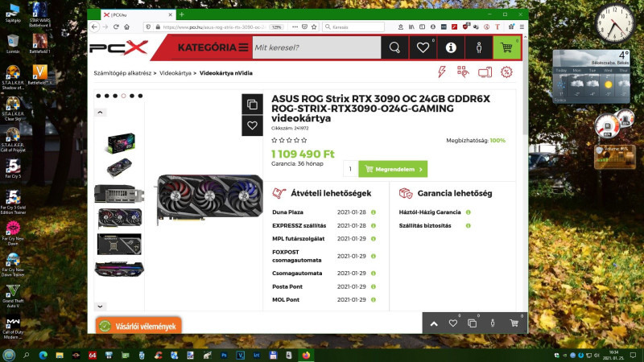Screen dimensions: 644x362
Task: Click info dot next to Duna Plaza
Action: [x=374, y=212]
